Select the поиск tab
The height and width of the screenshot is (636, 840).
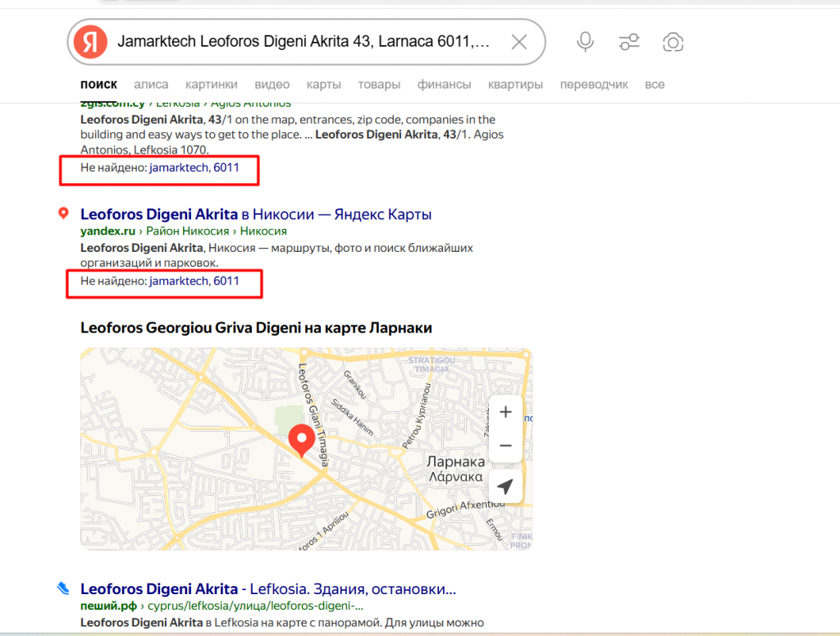[98, 85]
